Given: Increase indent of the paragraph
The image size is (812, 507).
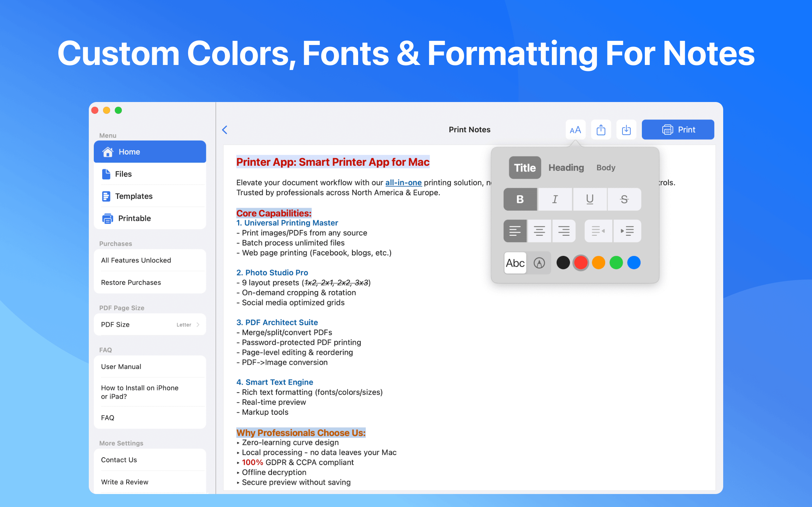Looking at the screenshot, I should tap(627, 231).
